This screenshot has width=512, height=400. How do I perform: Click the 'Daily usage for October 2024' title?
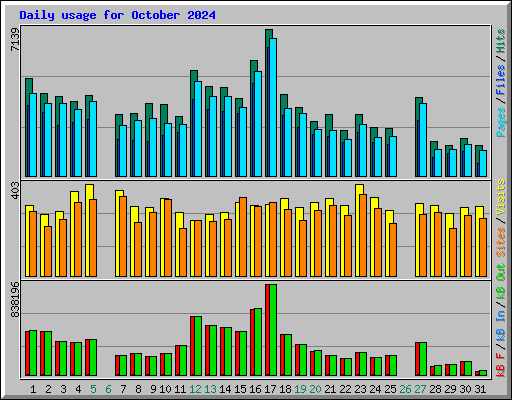(x=117, y=15)
